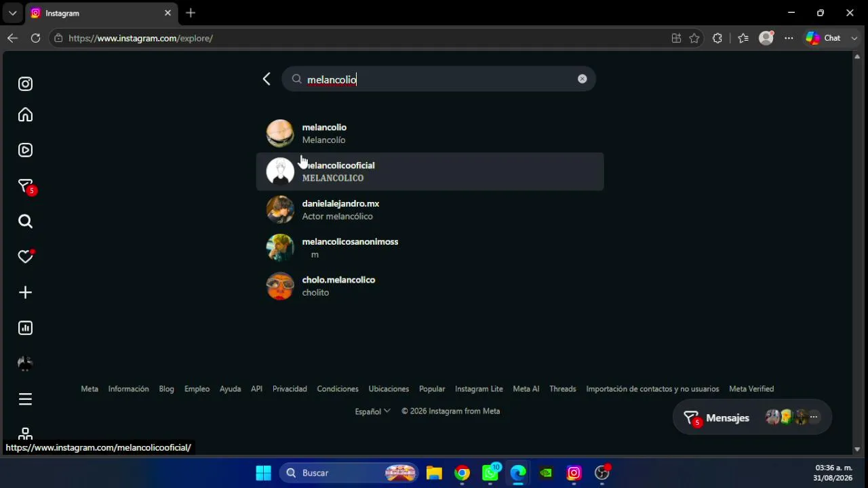Click the browser Back arrow
Image resolution: width=868 pixels, height=488 pixels.
point(12,38)
